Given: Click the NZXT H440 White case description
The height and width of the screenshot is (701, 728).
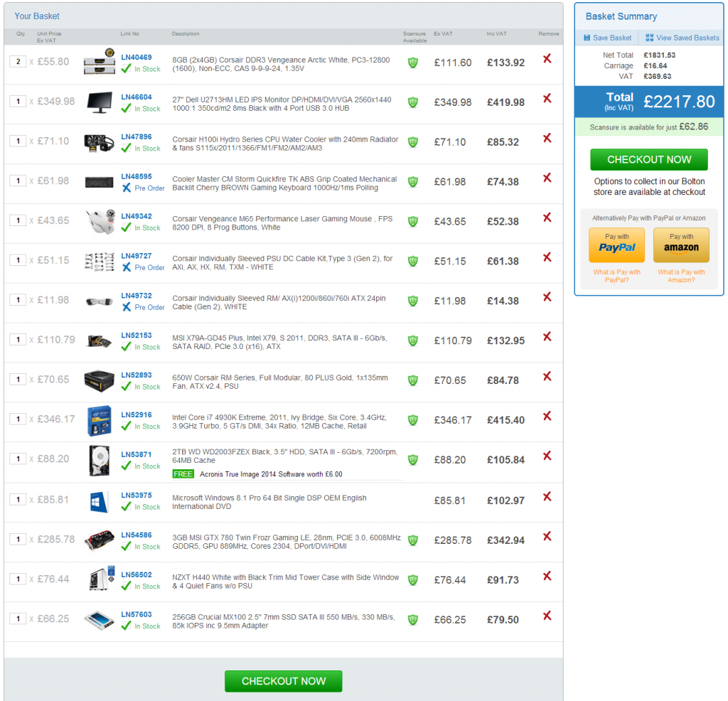Looking at the screenshot, I should [286, 582].
